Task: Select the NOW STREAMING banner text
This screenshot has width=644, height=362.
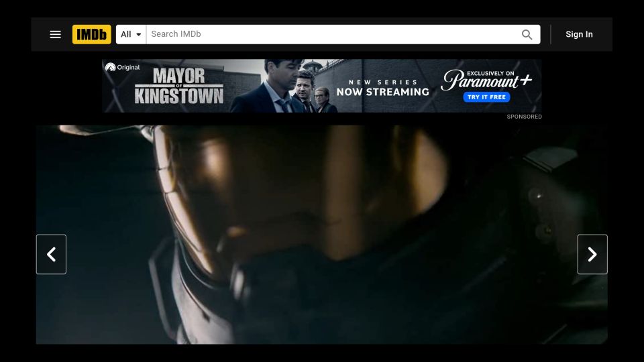Action: point(383,92)
